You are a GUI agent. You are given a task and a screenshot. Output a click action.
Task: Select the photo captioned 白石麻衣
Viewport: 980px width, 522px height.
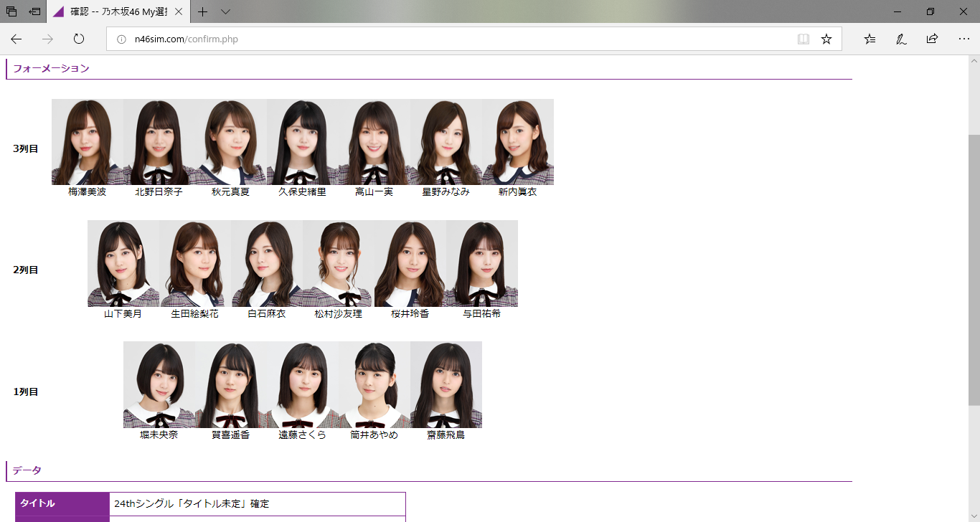click(x=267, y=263)
